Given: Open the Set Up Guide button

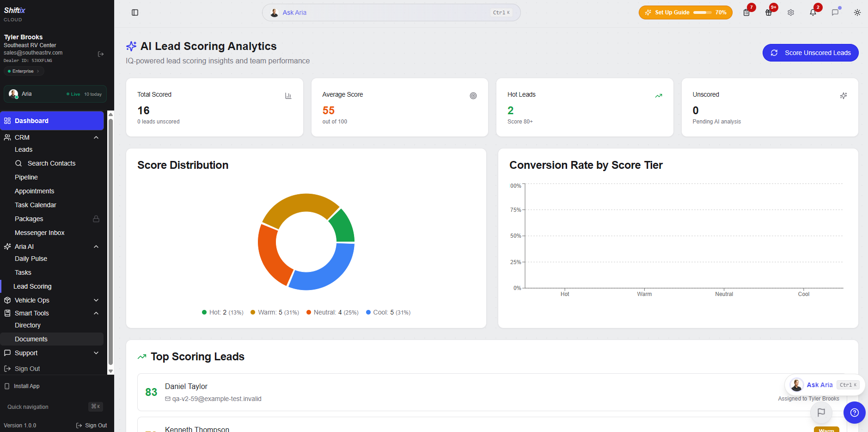Looking at the screenshot, I should (x=685, y=12).
